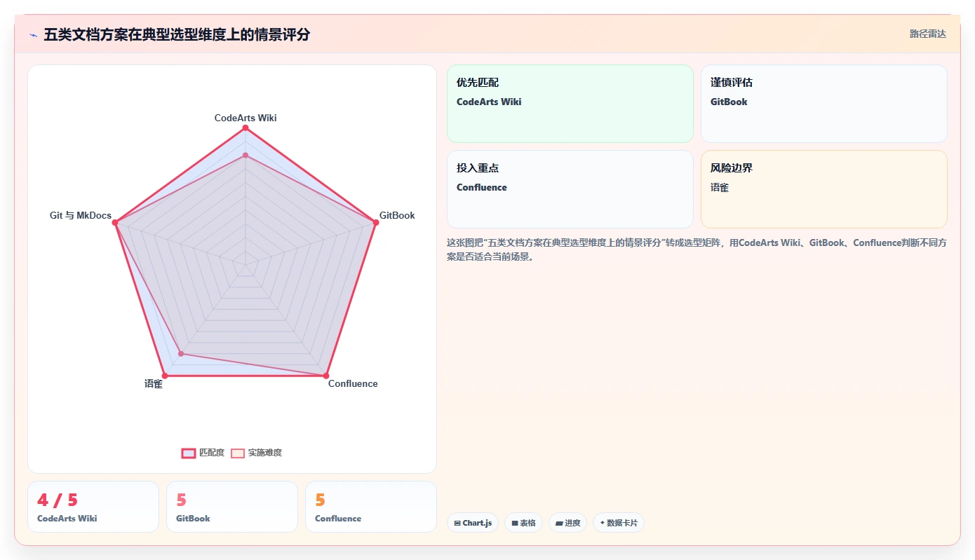The image size is (975, 560).
Task: Open the 投入重点 card
Action: (570, 189)
